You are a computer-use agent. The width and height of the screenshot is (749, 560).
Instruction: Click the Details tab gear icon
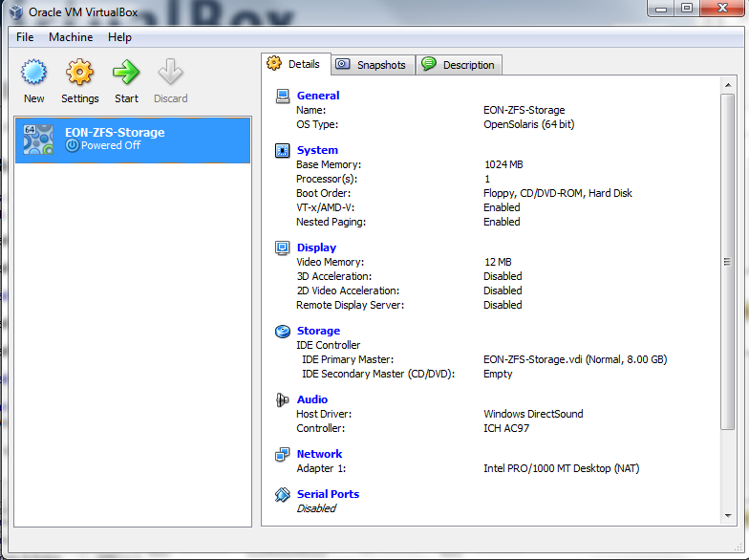click(x=274, y=63)
